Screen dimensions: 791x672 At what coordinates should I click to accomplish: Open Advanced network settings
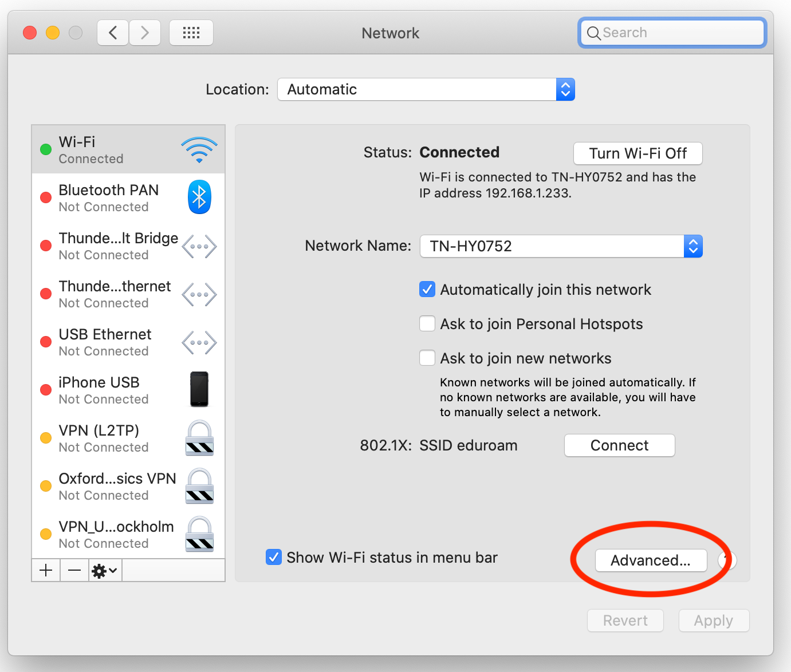[x=651, y=560]
